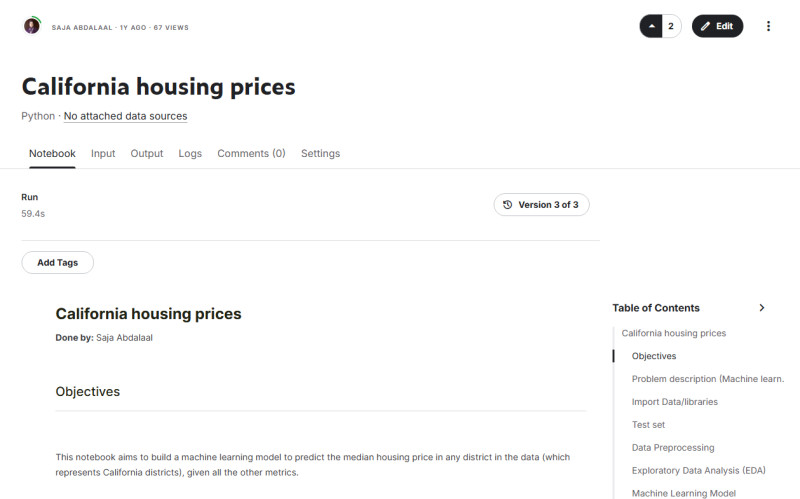This screenshot has height=499, width=800.
Task: Open Version 3 of 3 selector
Action: tap(548, 205)
